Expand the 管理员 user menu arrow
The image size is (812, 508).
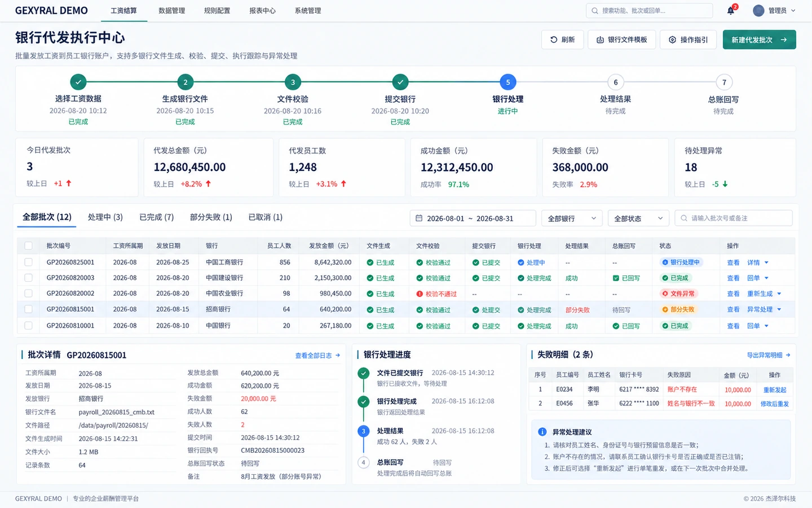(x=793, y=11)
